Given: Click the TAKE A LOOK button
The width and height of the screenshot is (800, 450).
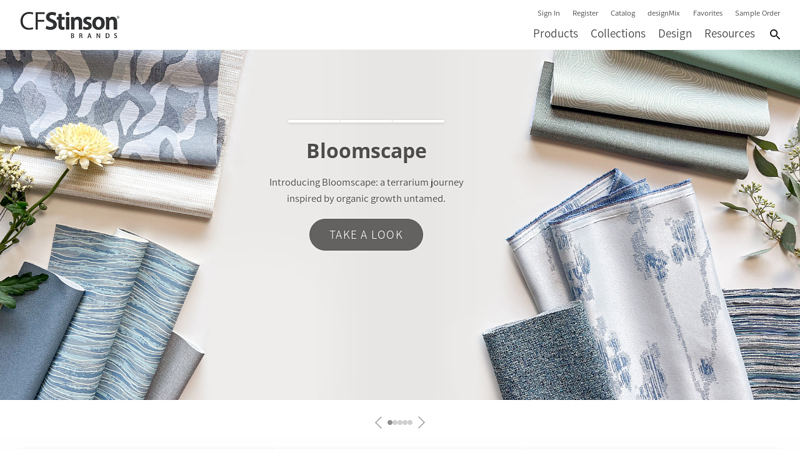Looking at the screenshot, I should (x=366, y=235).
